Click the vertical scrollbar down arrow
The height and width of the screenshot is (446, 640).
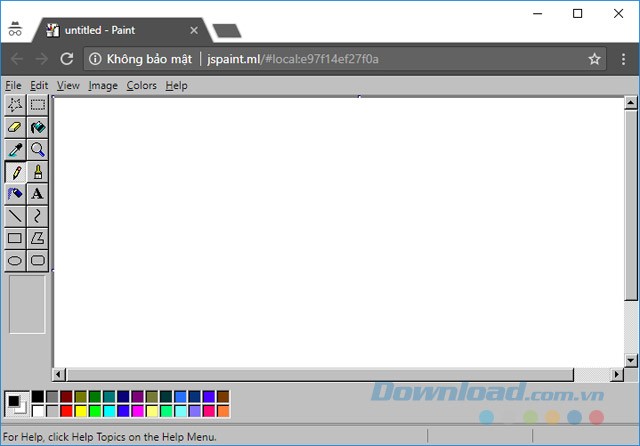pyautogui.click(x=631, y=360)
